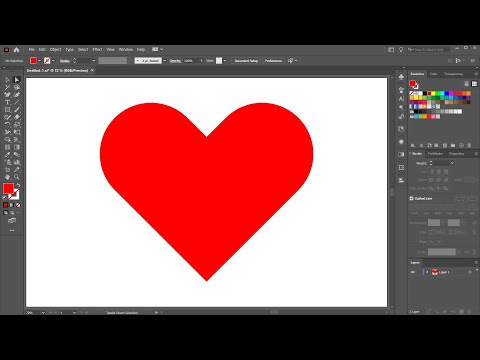Click the Opacity link label
The image size is (480, 360).
(x=175, y=61)
